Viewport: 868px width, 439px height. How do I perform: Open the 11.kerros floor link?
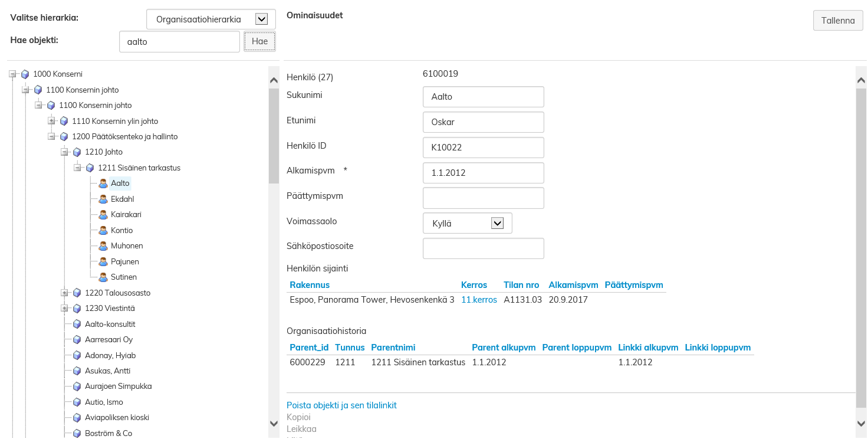(x=479, y=300)
